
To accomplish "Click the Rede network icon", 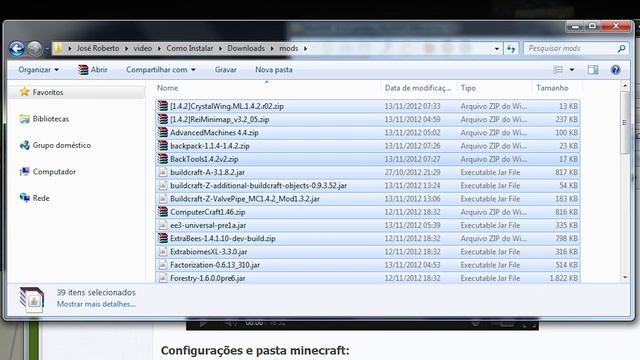I will point(24,198).
